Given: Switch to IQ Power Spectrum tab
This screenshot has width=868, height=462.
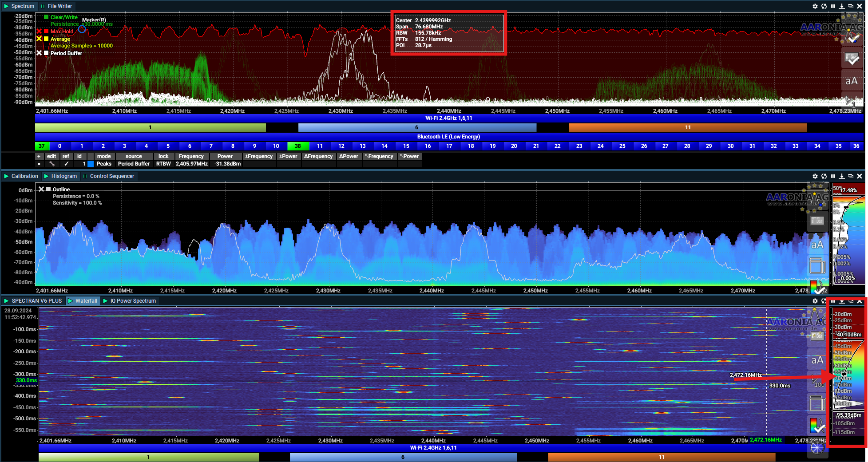Looking at the screenshot, I should coord(133,301).
